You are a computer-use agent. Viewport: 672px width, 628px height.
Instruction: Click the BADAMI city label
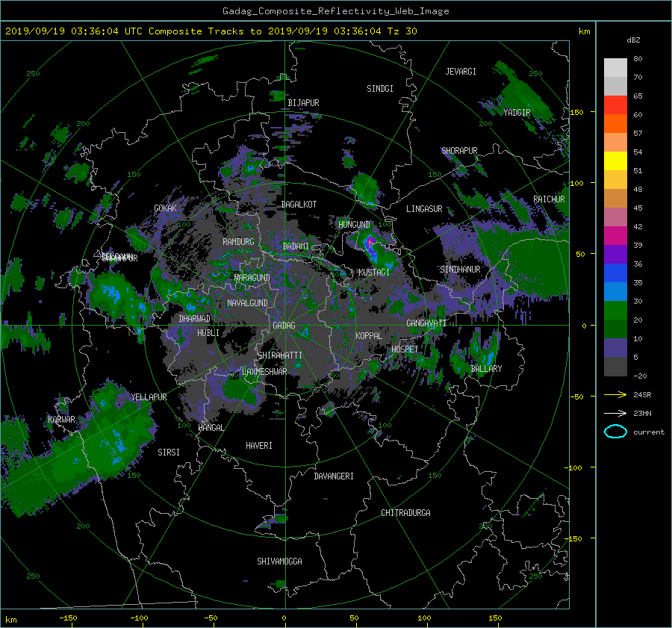[x=296, y=246]
